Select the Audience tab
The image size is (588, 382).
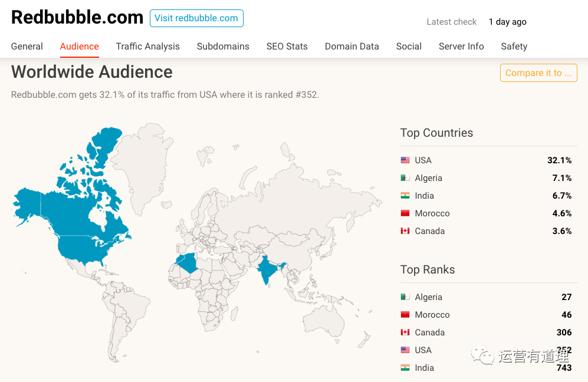(x=80, y=46)
